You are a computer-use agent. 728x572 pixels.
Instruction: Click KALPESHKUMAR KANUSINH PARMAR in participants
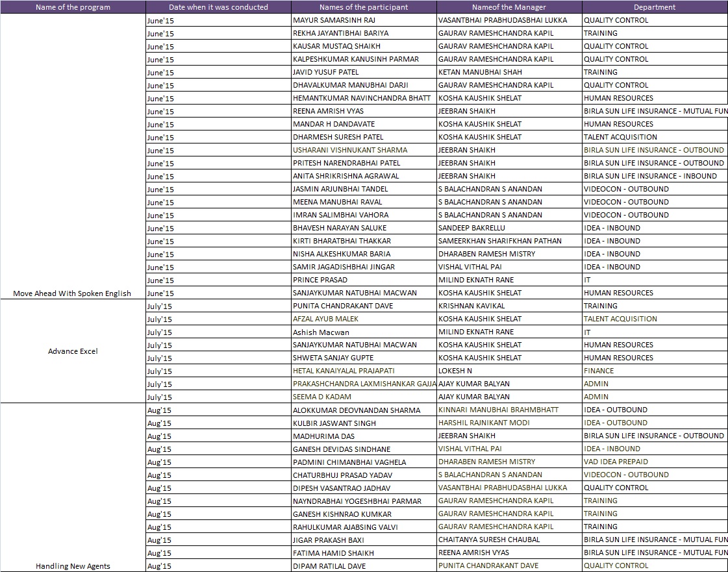click(x=364, y=59)
